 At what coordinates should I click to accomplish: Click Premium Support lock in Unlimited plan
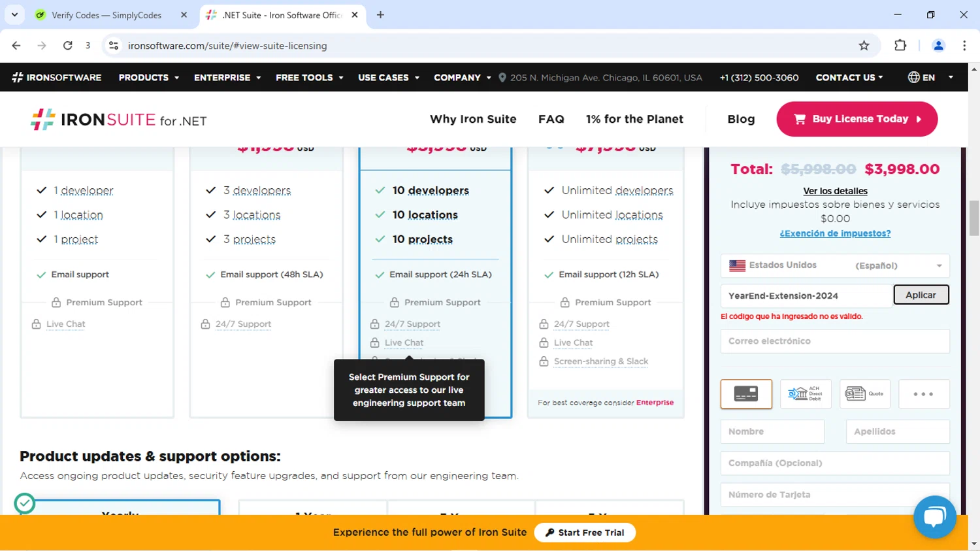coord(565,303)
